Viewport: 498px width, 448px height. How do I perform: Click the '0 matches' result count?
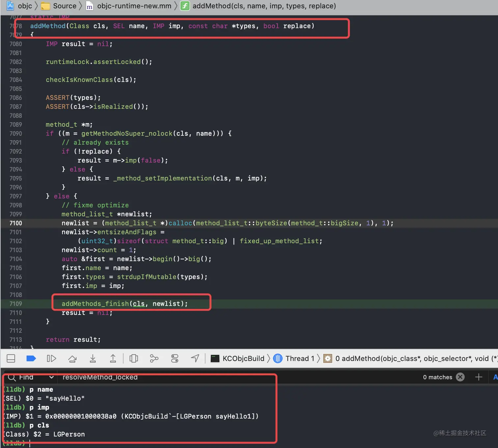point(437,377)
